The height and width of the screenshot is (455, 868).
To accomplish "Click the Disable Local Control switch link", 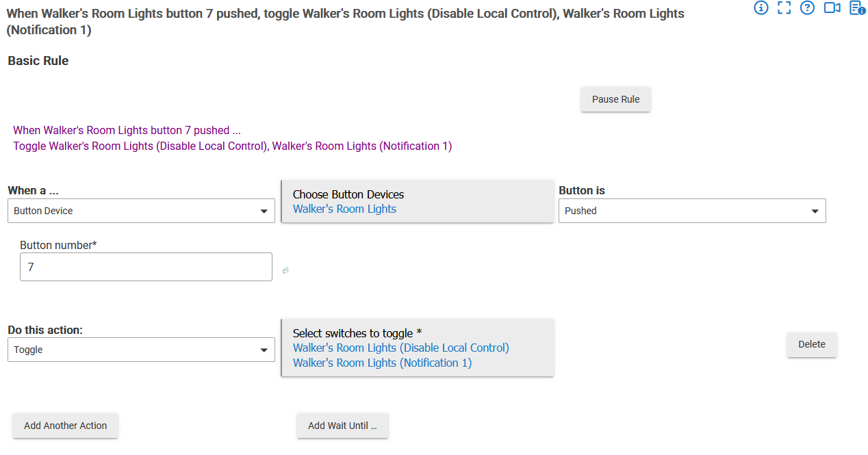I will (x=400, y=348).
